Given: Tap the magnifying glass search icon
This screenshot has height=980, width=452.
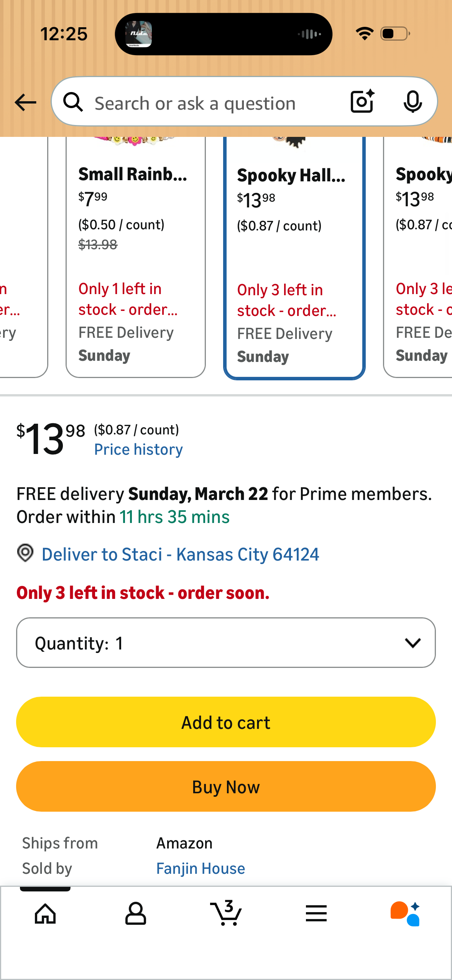Looking at the screenshot, I should [73, 102].
